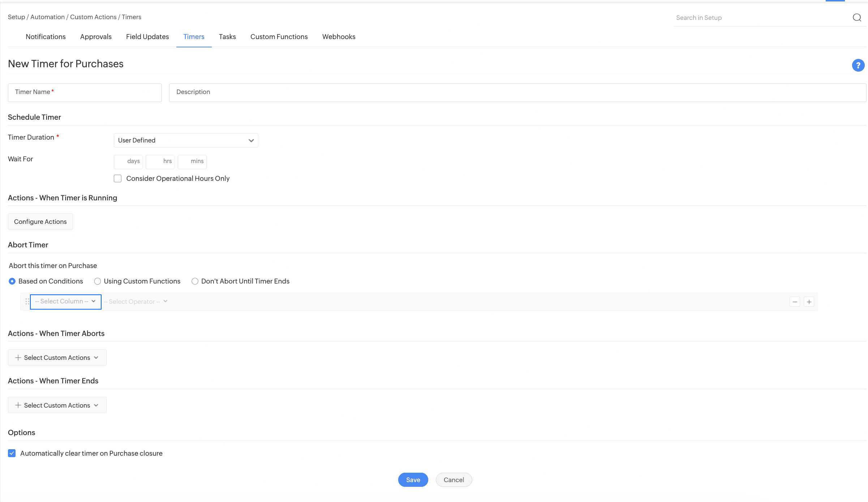Click the Wait For days input box
Screen dimensions: 868x502
point(128,162)
